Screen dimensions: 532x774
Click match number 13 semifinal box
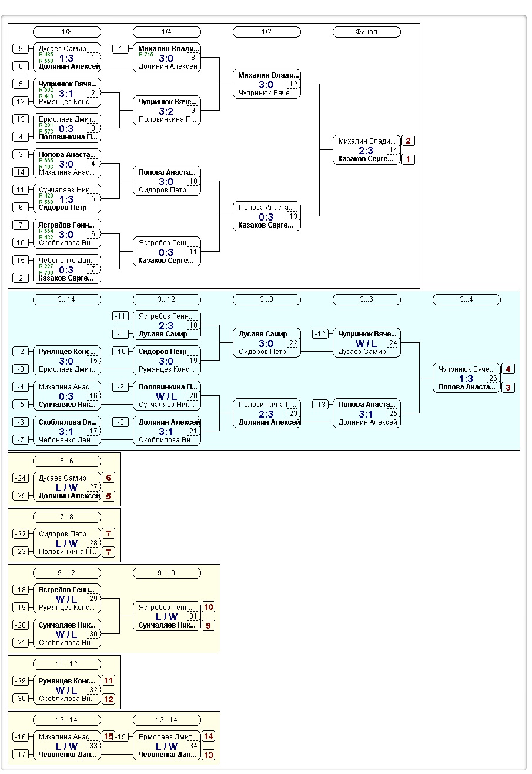[292, 216]
